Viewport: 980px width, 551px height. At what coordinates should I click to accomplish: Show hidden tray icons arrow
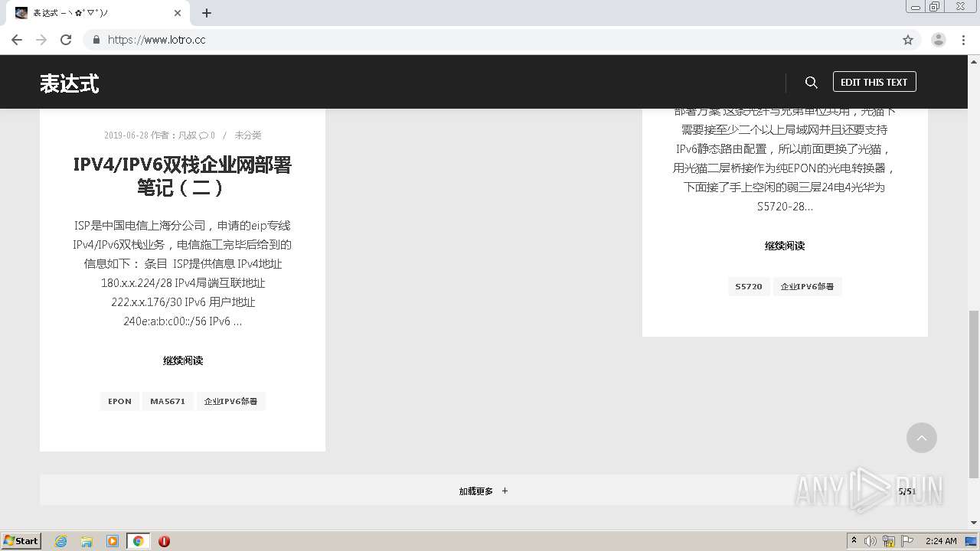tap(854, 541)
